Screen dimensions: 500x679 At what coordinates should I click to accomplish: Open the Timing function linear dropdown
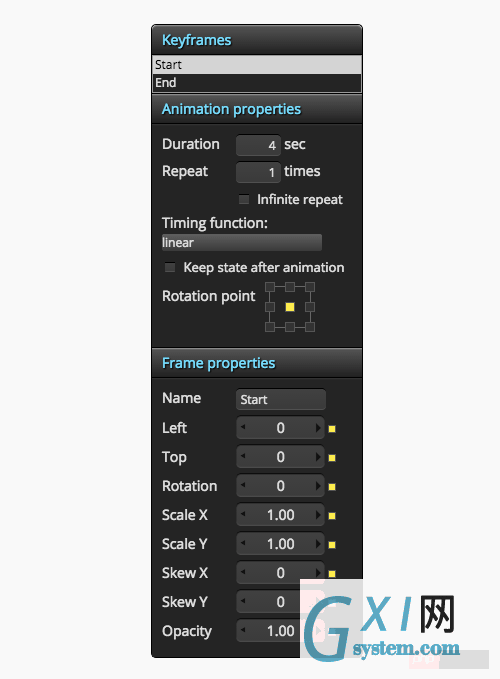242,242
